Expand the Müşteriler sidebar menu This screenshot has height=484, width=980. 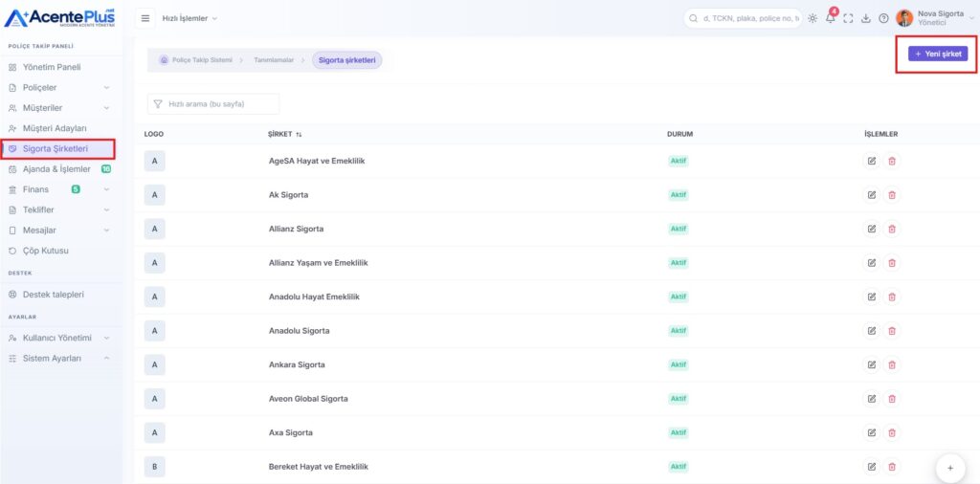(60, 108)
